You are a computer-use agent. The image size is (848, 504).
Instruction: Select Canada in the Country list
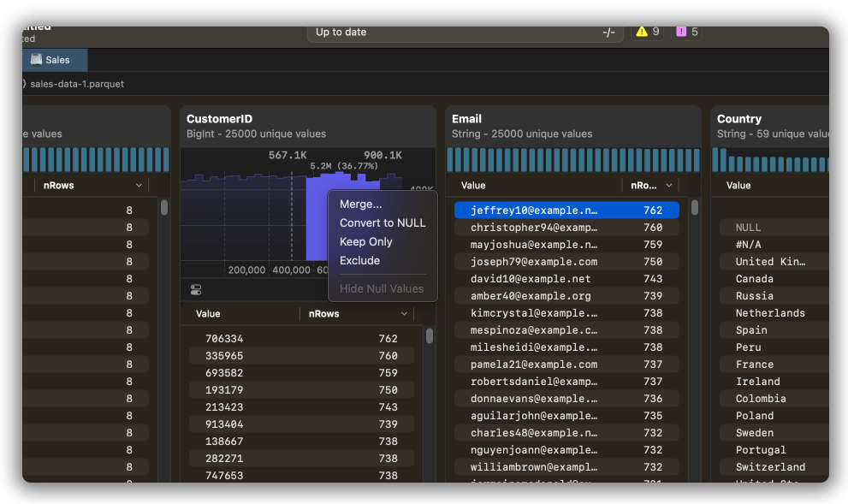pos(774,279)
